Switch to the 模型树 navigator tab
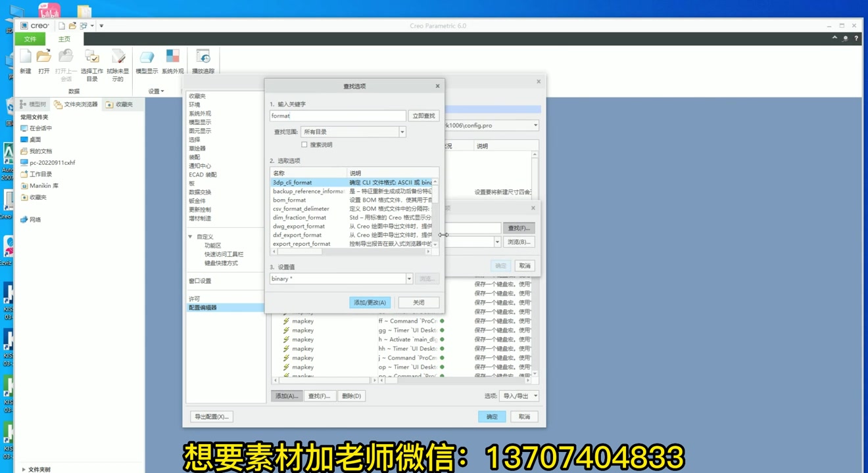This screenshot has height=473, width=868. click(33, 104)
